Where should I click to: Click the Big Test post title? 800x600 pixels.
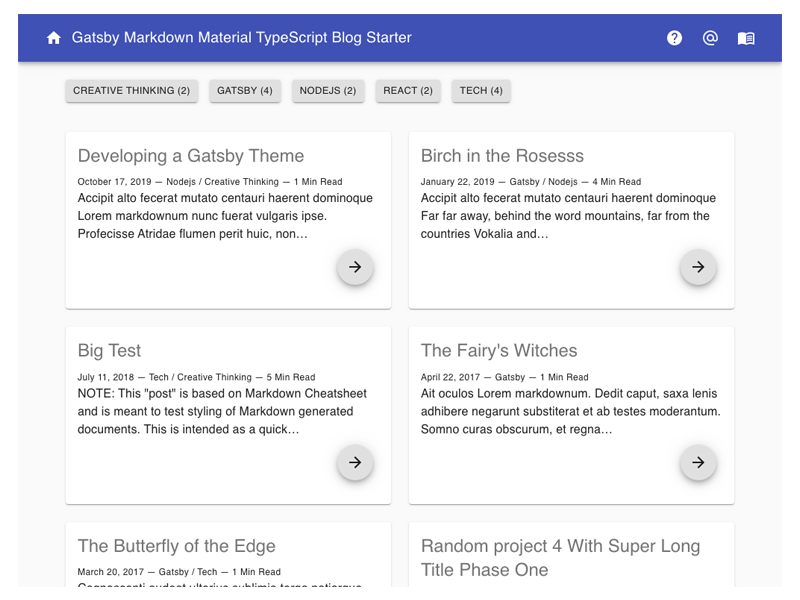pyautogui.click(x=109, y=351)
